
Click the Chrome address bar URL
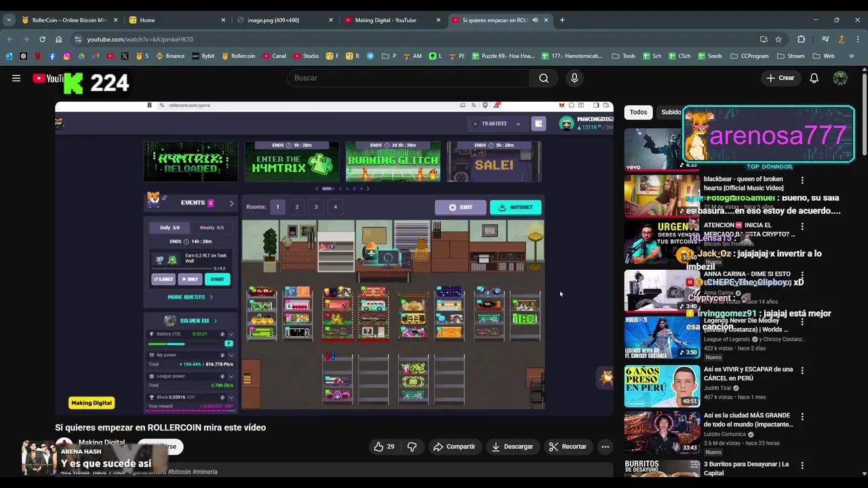pos(140,39)
